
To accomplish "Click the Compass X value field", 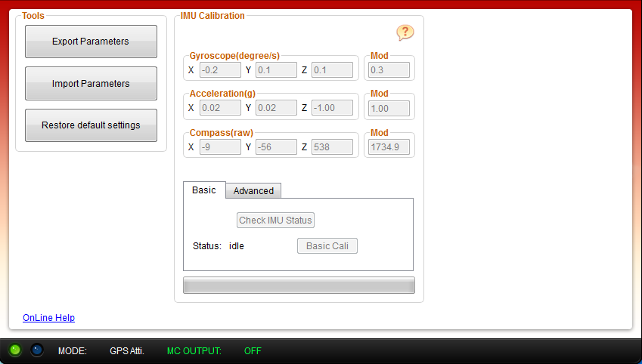I will click(x=219, y=147).
